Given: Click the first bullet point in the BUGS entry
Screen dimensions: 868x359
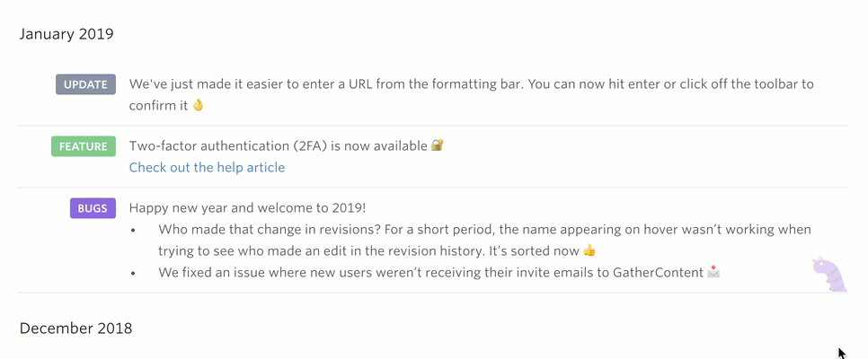Looking at the screenshot, I should 133,230.
